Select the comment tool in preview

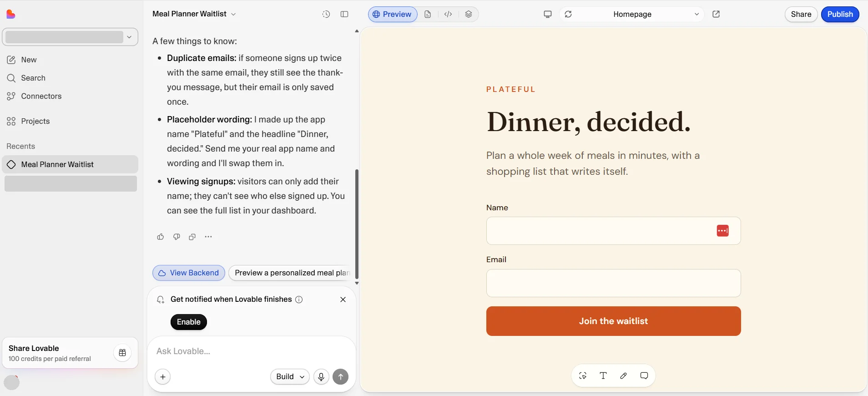644,376
